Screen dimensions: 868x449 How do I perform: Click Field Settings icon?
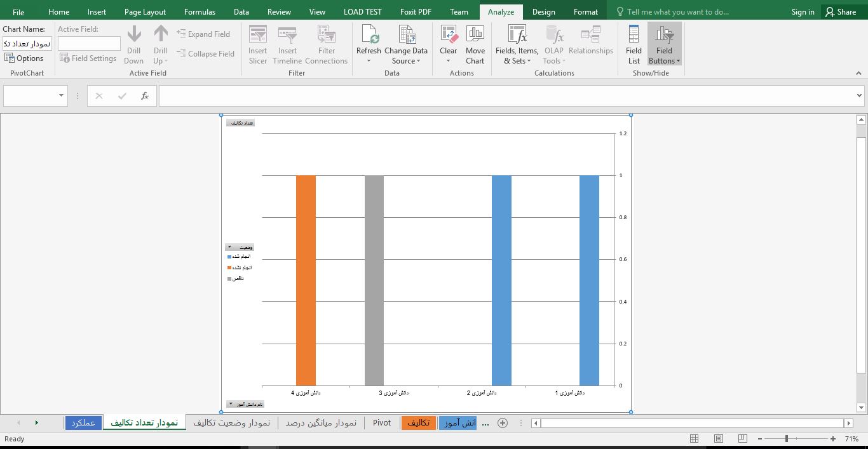[x=64, y=58]
